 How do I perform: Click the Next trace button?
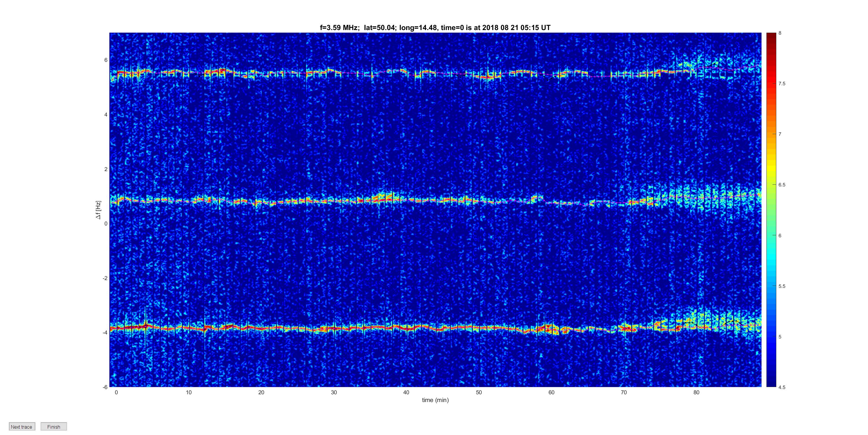[22, 427]
